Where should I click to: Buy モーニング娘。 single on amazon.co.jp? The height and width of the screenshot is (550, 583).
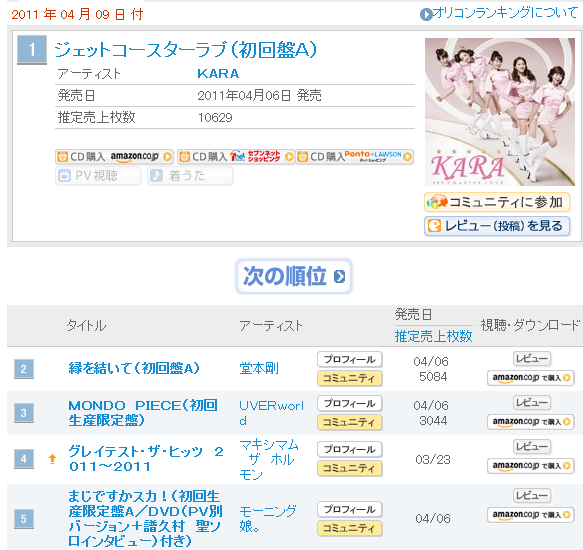coord(531,515)
